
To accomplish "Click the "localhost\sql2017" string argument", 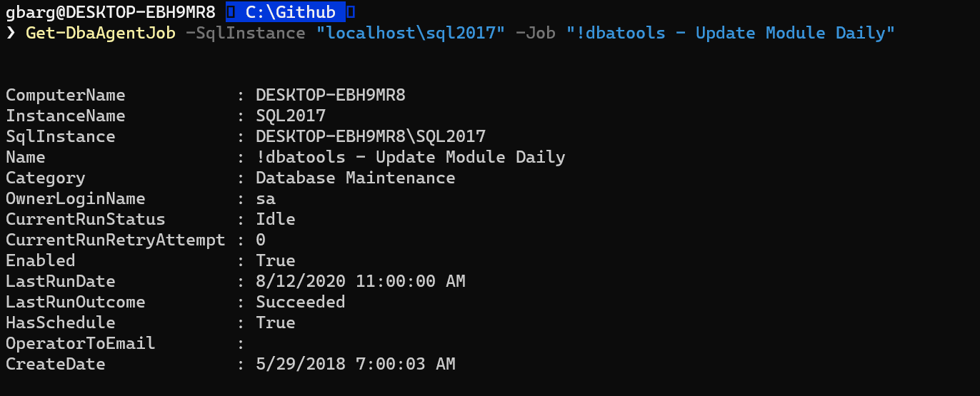I will [x=405, y=34].
